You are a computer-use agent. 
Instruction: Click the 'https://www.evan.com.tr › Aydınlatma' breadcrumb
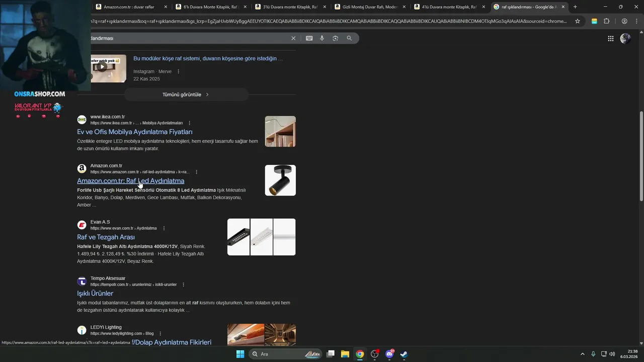pyautogui.click(x=123, y=228)
